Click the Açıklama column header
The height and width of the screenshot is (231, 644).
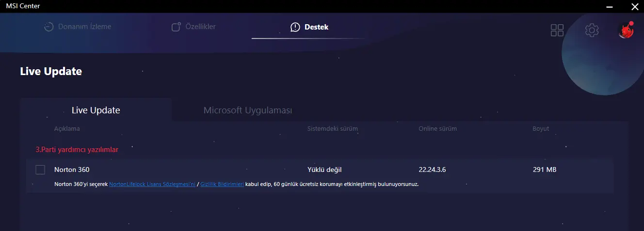[x=67, y=129]
